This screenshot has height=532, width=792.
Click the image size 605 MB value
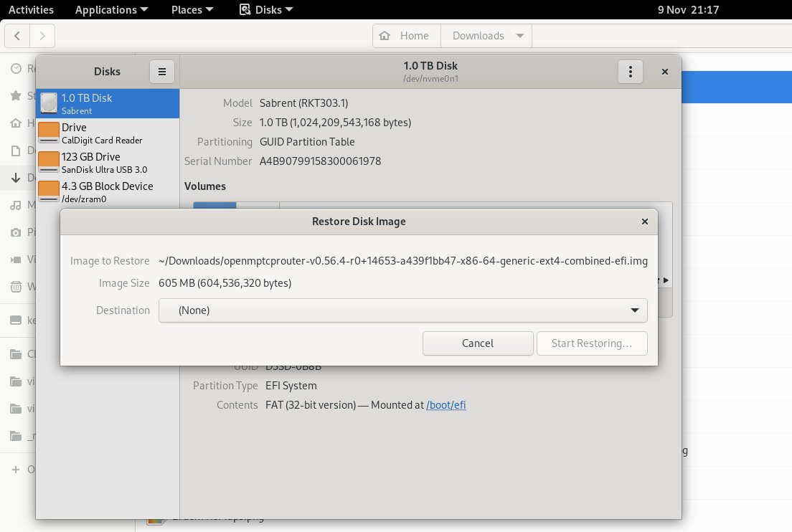point(225,283)
